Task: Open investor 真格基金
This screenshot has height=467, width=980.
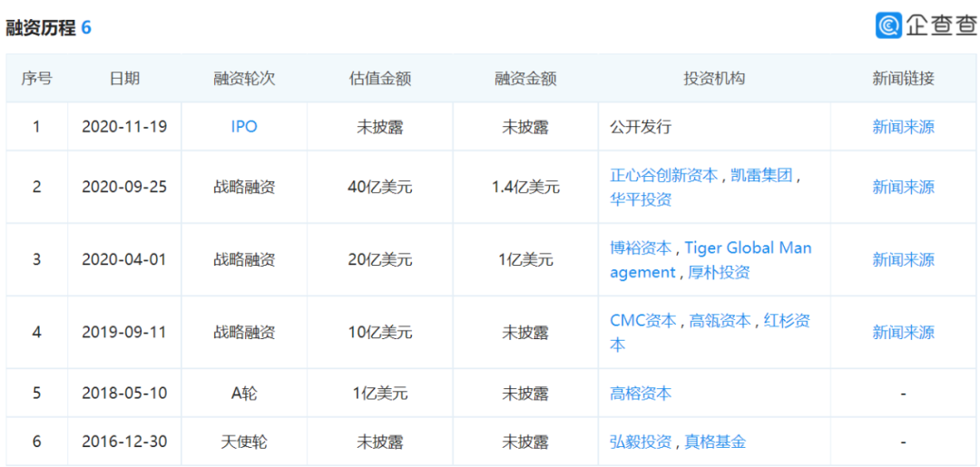Action: 715,442
